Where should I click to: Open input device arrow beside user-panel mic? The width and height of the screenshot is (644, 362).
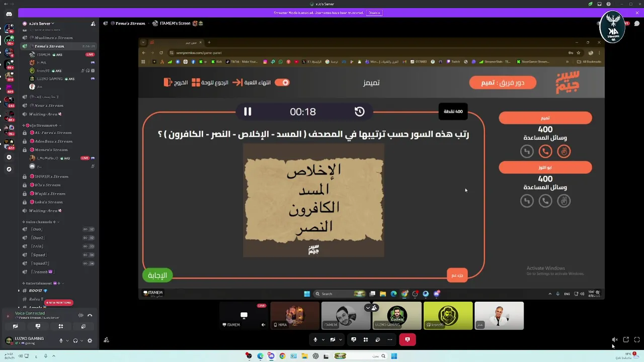(x=67, y=340)
